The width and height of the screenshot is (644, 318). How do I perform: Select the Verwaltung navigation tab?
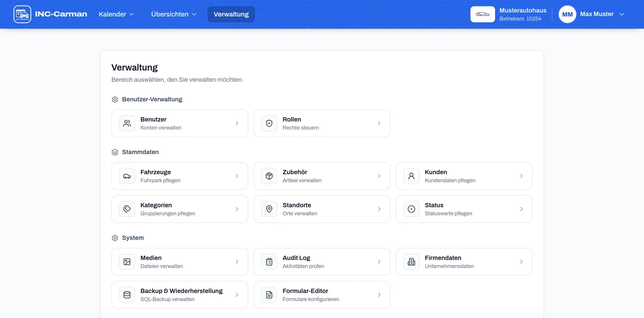pos(231,14)
